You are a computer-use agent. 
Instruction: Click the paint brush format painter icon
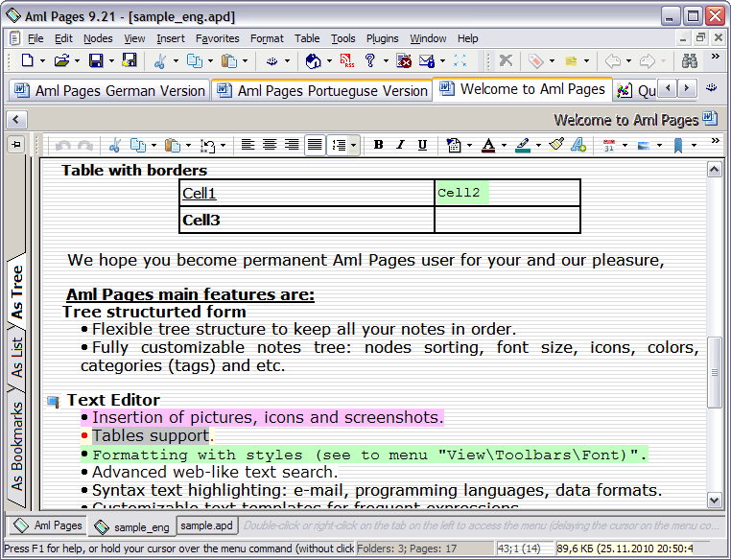[555, 145]
